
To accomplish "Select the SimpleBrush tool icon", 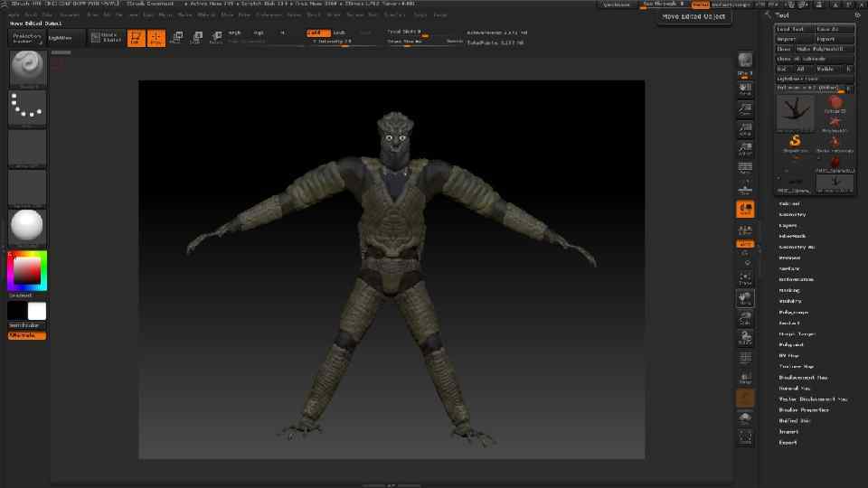I will [796, 142].
